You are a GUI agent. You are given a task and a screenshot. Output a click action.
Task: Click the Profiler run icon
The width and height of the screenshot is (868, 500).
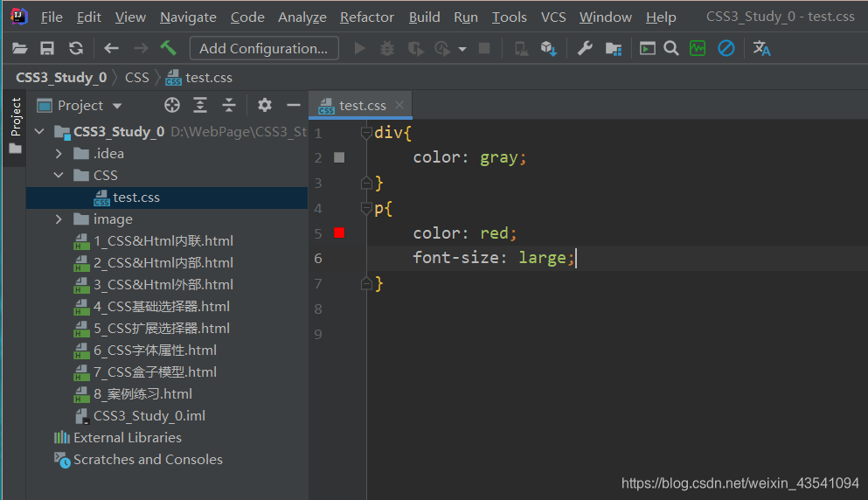[442, 49]
